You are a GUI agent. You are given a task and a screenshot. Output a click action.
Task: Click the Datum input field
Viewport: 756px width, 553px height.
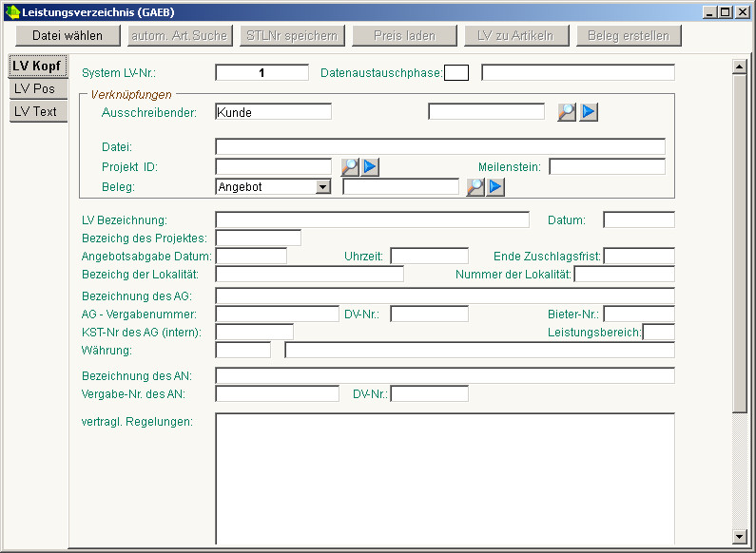[639, 219]
